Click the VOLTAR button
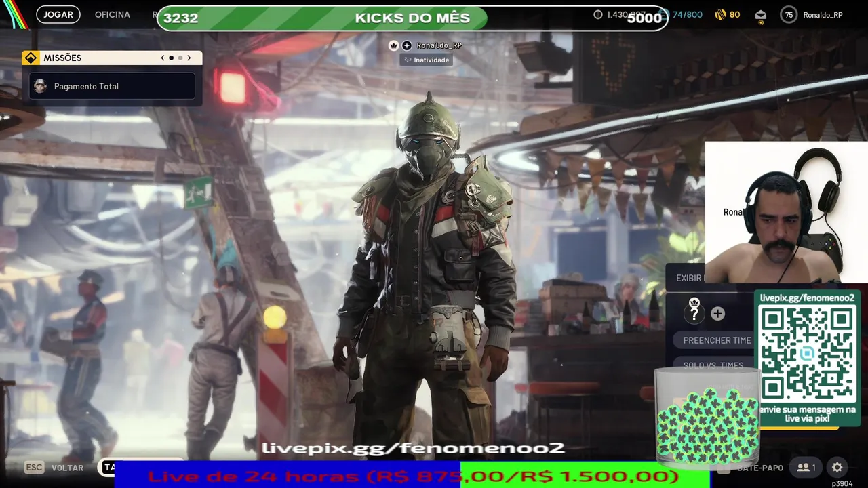Image resolution: width=868 pixels, height=488 pixels. (x=67, y=468)
